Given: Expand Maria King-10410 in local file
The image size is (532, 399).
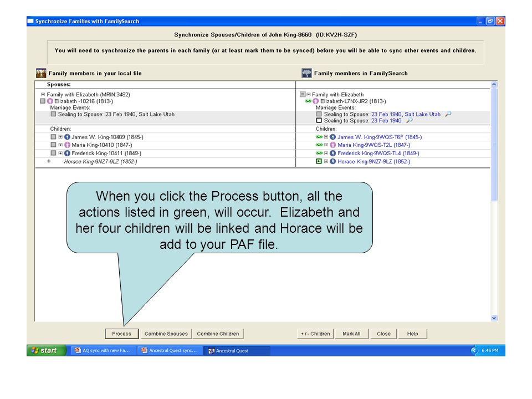Looking at the screenshot, I should pos(60,145).
